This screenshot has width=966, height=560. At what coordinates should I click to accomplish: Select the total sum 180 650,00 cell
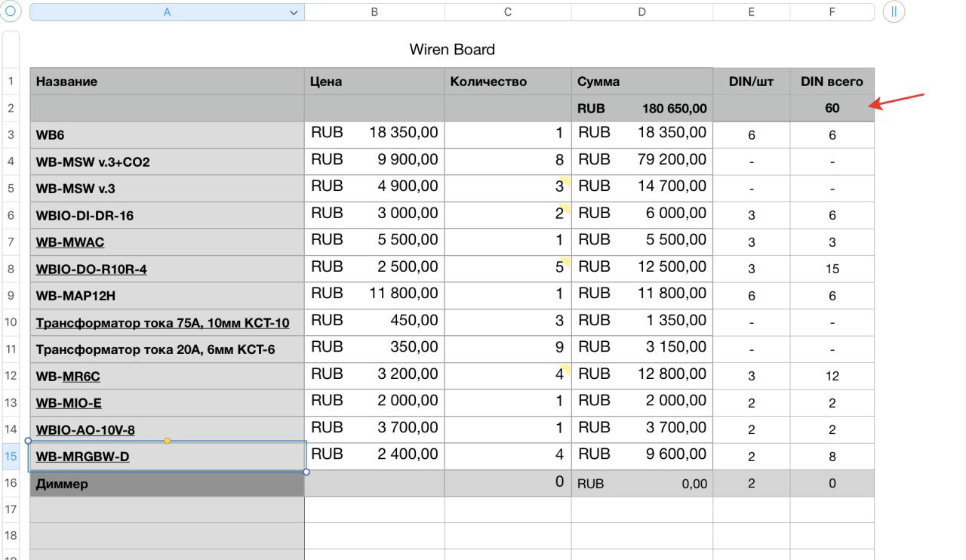click(x=641, y=108)
